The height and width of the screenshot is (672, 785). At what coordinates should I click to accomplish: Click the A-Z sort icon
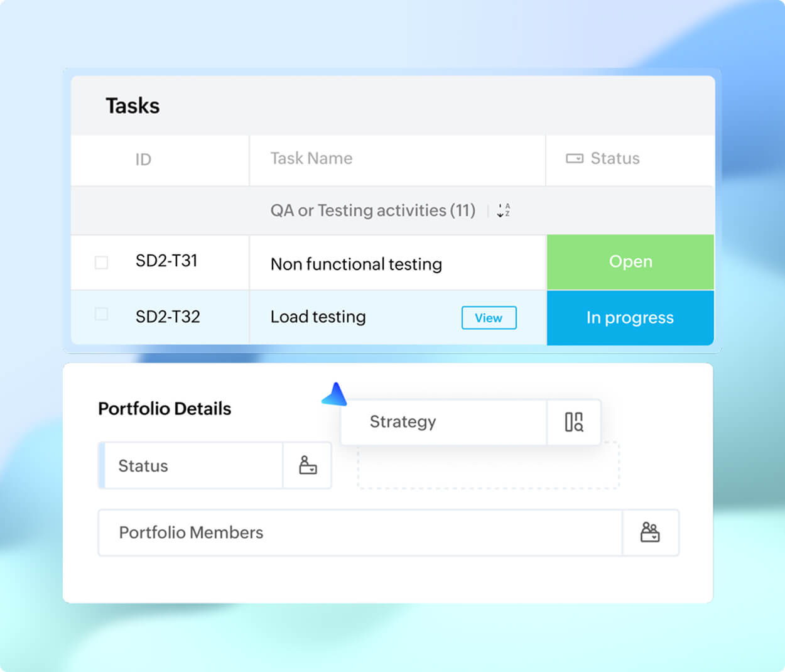(x=502, y=211)
